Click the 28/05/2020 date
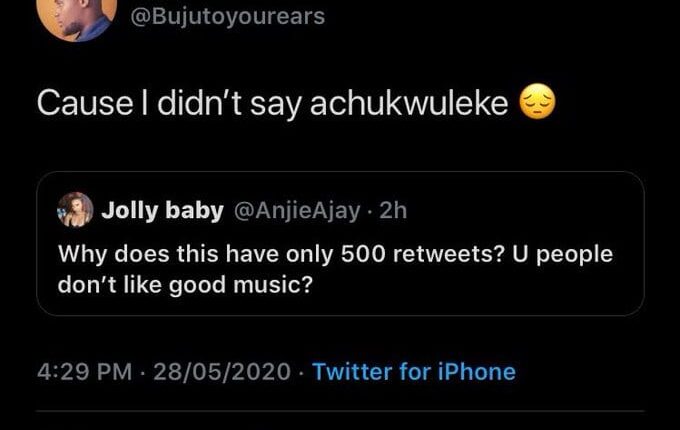The width and height of the screenshot is (680, 430). (x=223, y=372)
